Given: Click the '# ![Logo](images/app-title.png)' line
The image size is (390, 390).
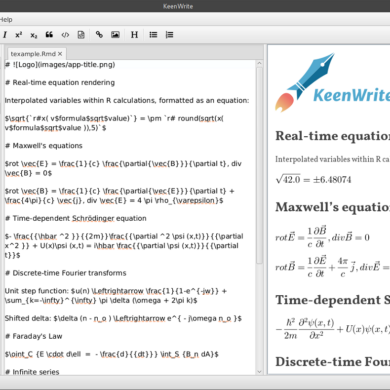Looking at the screenshot, I should (60, 64).
